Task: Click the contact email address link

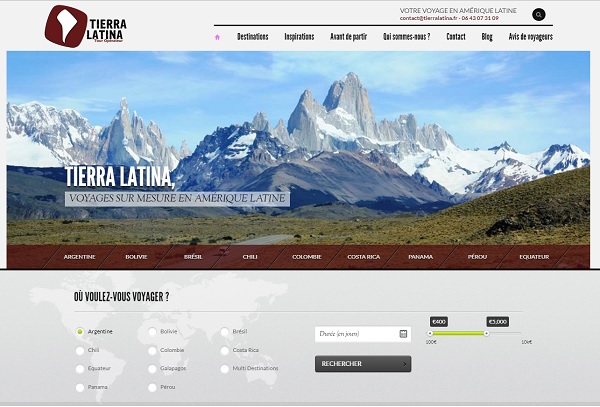Action: click(435, 19)
